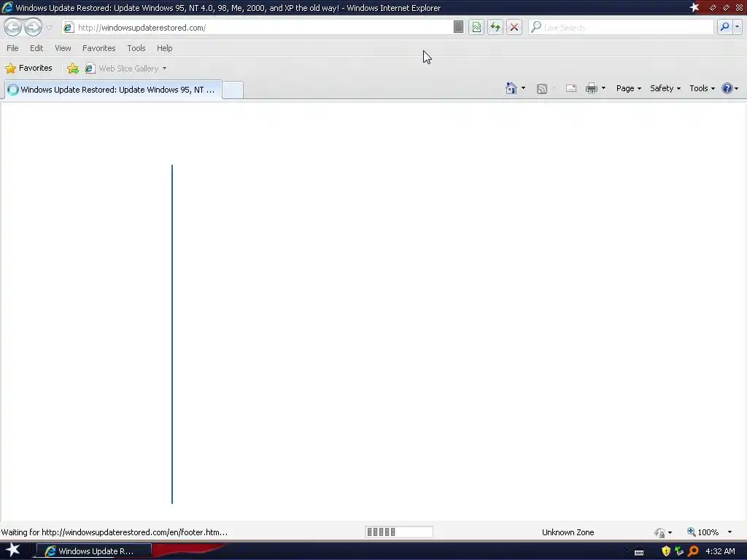Open the Page command bar menu

[x=628, y=88]
